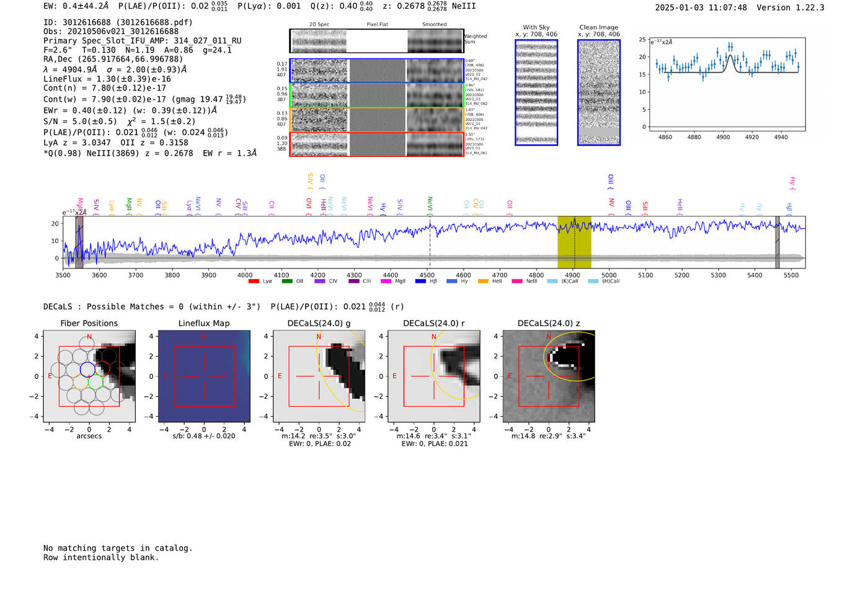Click the Gaussian emission line fit plot
The image size is (868, 591).
coord(727,84)
